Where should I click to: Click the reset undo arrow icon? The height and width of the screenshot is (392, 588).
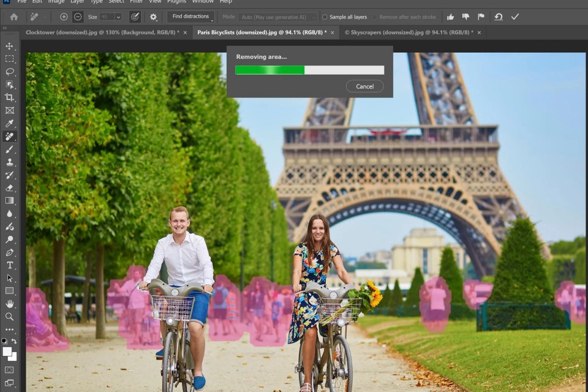pyautogui.click(x=499, y=17)
